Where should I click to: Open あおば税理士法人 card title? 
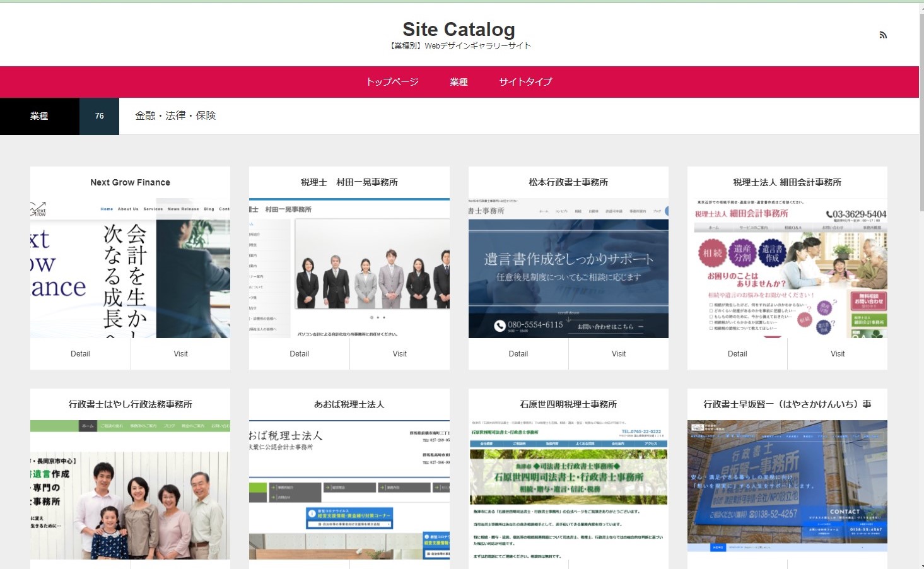(x=349, y=404)
